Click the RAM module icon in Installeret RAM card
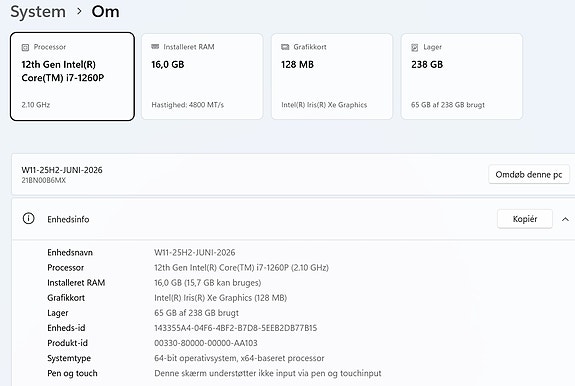This screenshot has height=386, width=575. coord(155,47)
